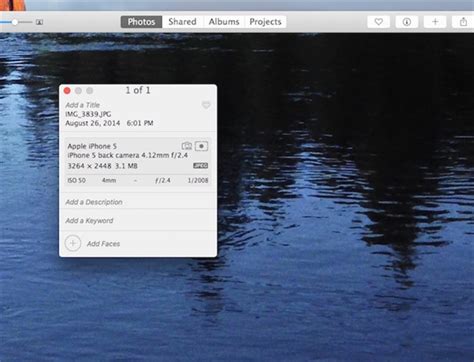Click the JPEG format badge

click(x=200, y=166)
